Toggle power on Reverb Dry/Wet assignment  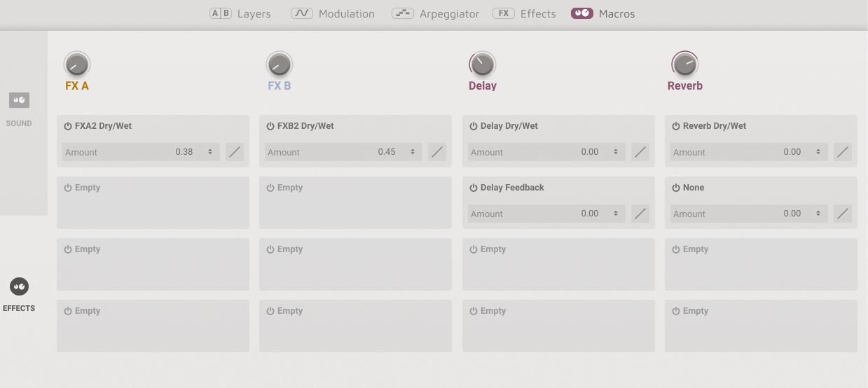pyautogui.click(x=676, y=127)
